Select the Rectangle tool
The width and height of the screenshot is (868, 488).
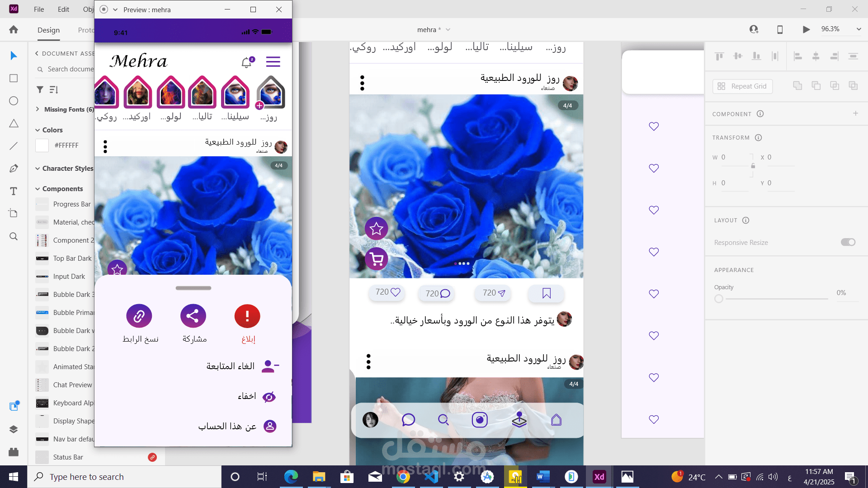point(14,78)
